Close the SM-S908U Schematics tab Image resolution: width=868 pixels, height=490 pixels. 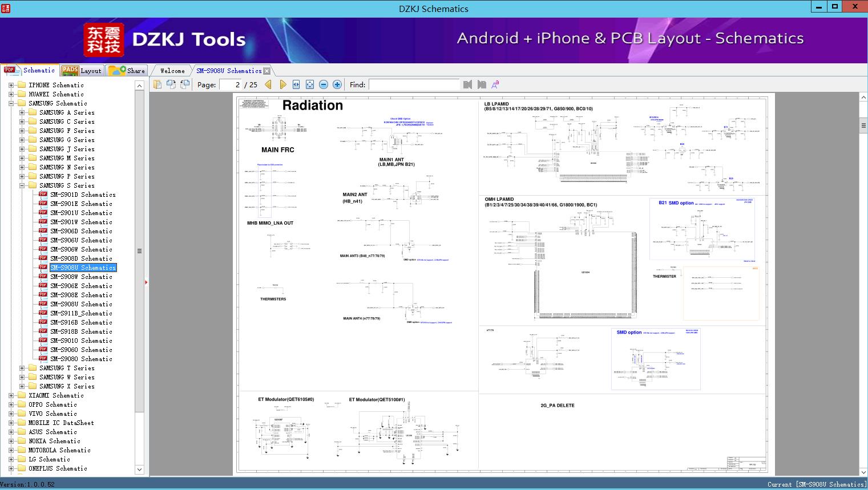(267, 71)
